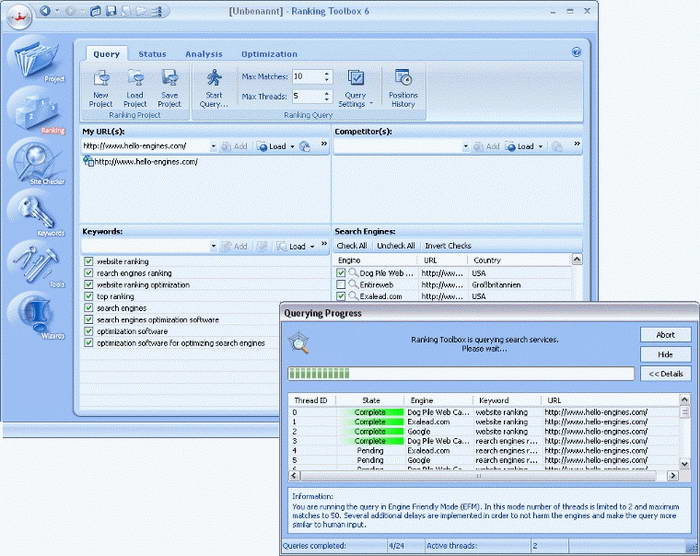The width and height of the screenshot is (700, 556).
Task: Click the help question mark icon
Action: [576, 52]
